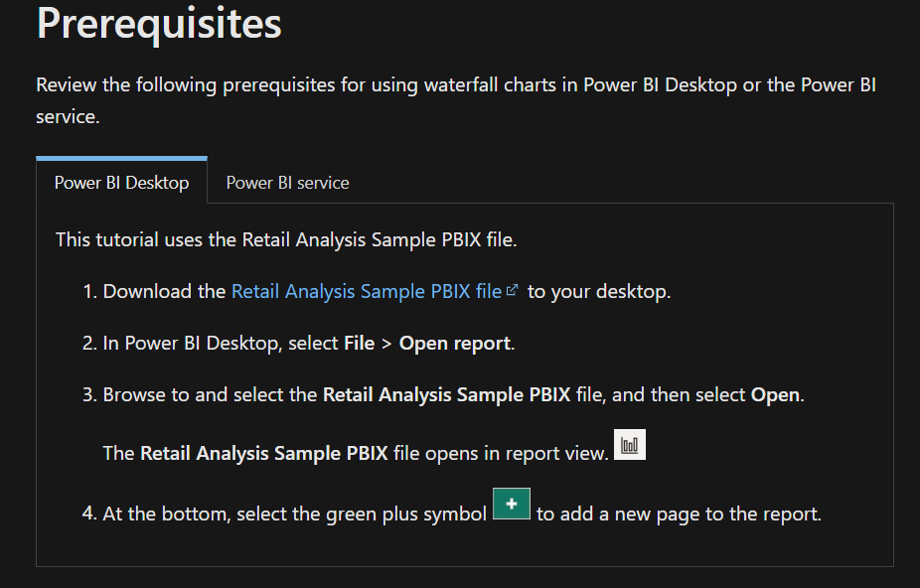The width and height of the screenshot is (920, 588).
Task: Click bold Retail Analysis Sample PBIX in step 3
Action: (x=446, y=394)
